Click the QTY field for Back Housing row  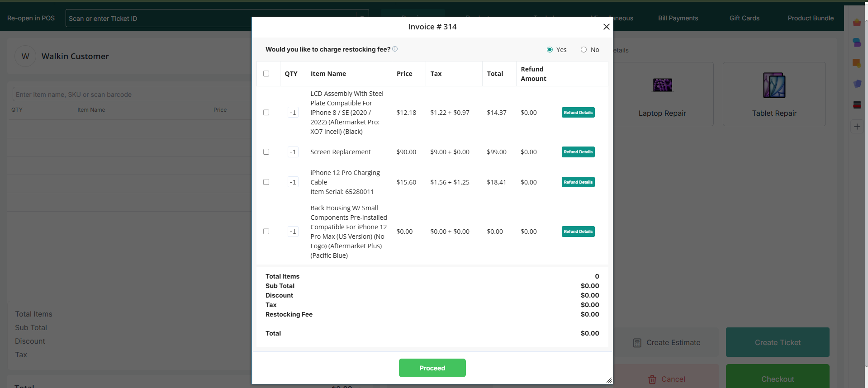[x=293, y=232]
